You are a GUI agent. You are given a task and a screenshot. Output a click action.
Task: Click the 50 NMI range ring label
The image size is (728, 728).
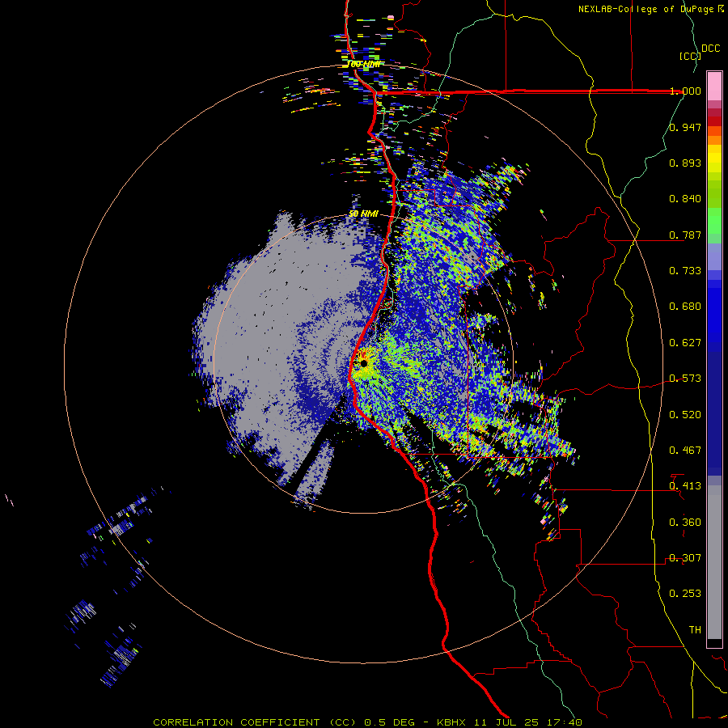[363, 214]
